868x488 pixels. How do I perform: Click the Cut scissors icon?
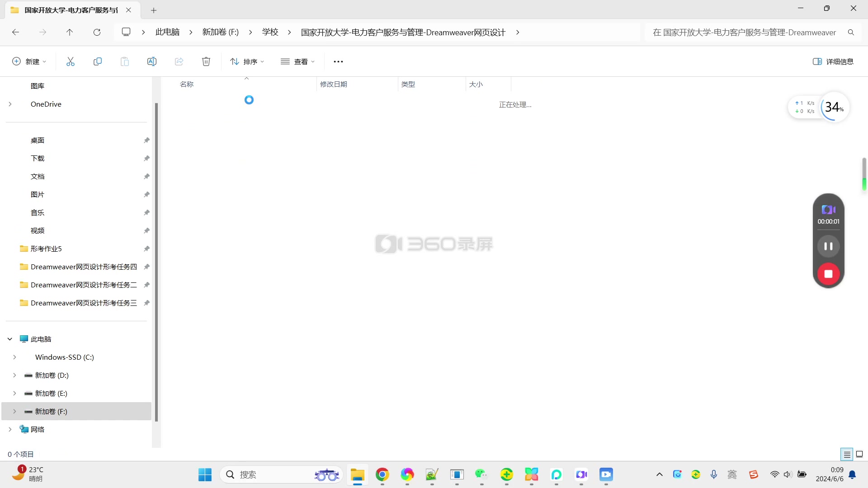pyautogui.click(x=71, y=61)
